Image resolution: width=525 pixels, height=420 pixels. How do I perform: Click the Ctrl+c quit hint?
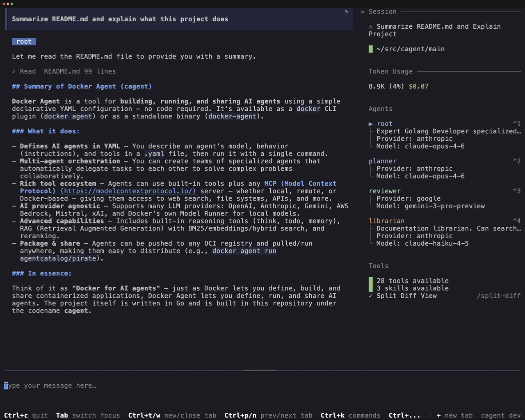[x=26, y=415]
